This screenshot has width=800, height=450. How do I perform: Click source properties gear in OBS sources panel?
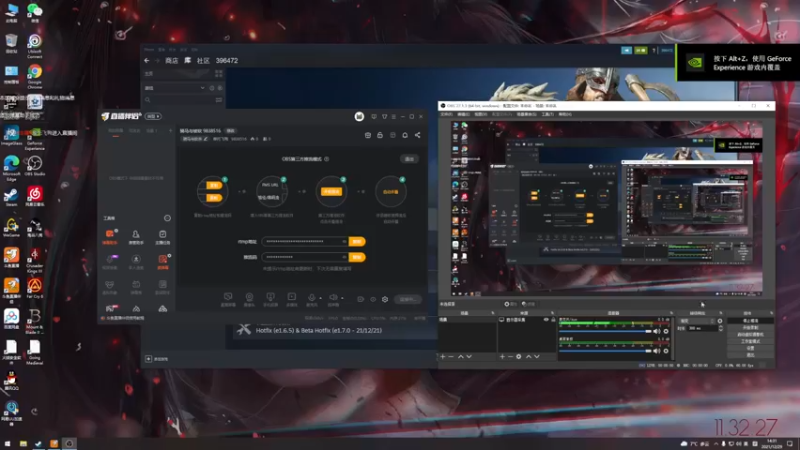tap(518, 357)
